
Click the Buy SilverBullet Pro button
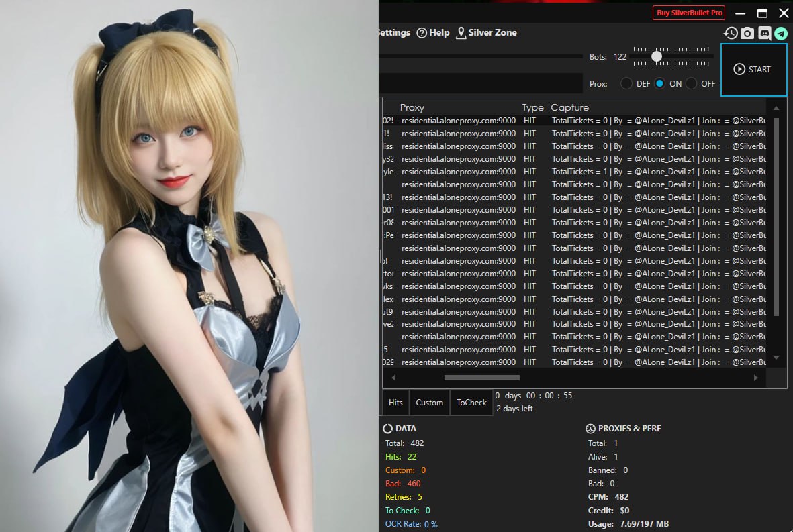coord(688,13)
